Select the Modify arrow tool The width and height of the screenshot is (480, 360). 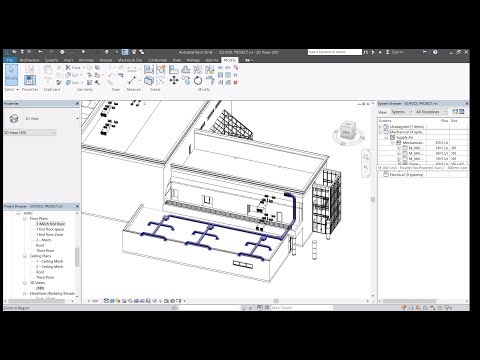[x=11, y=74]
